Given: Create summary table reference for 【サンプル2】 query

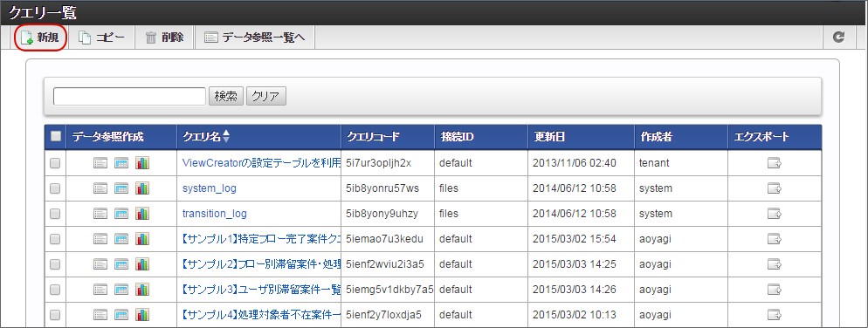Looking at the screenshot, I should pos(121,264).
